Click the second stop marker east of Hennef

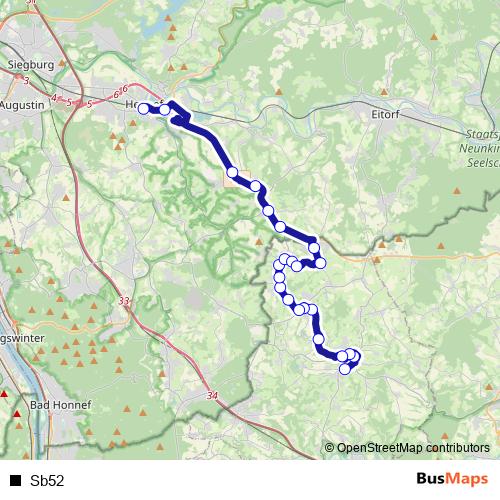[x=165, y=110]
